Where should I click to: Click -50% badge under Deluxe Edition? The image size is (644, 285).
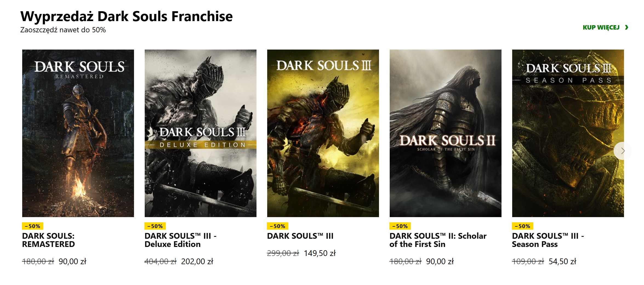tap(155, 226)
